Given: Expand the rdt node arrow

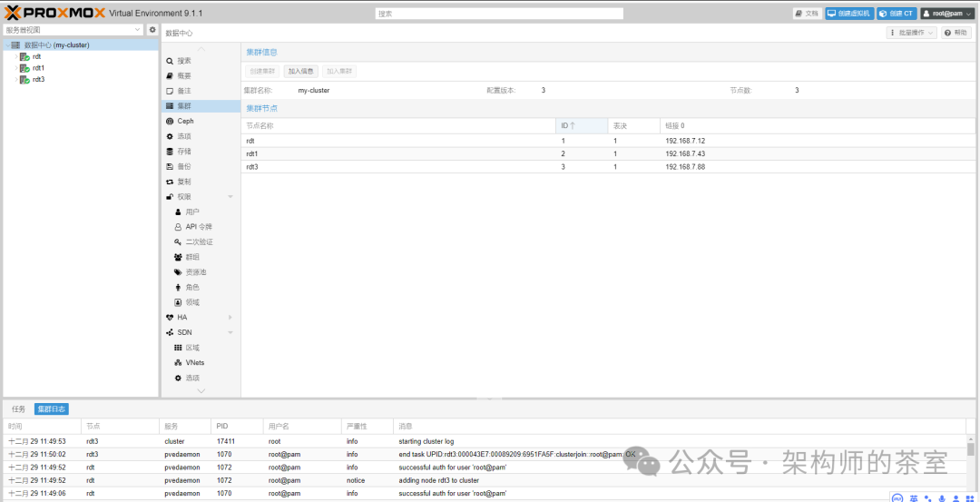Looking at the screenshot, I should coord(16,56).
